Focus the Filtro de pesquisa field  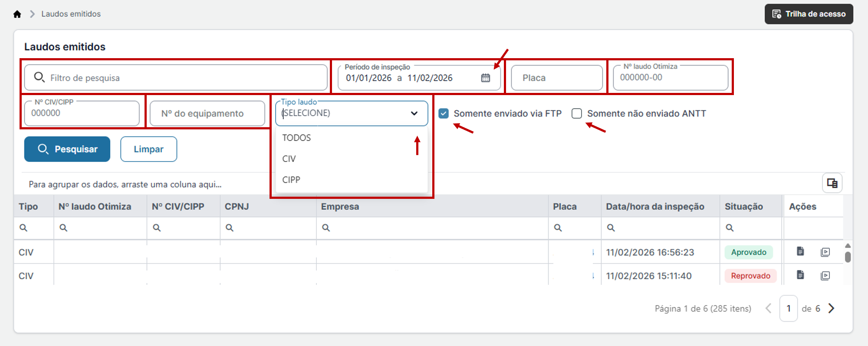(176, 78)
